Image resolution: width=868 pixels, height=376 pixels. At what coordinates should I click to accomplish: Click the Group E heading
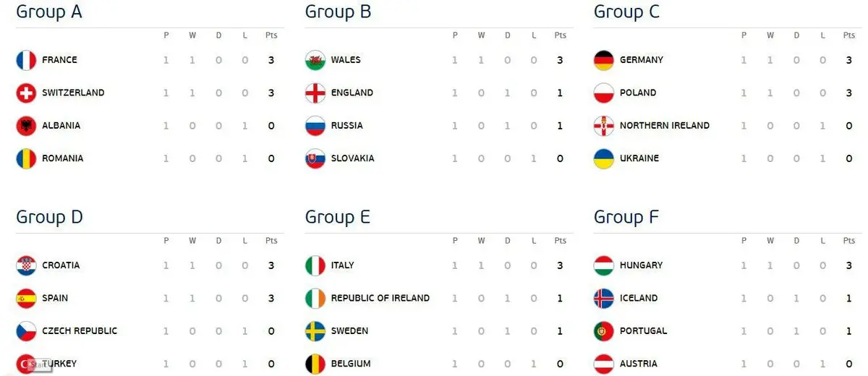tap(338, 217)
